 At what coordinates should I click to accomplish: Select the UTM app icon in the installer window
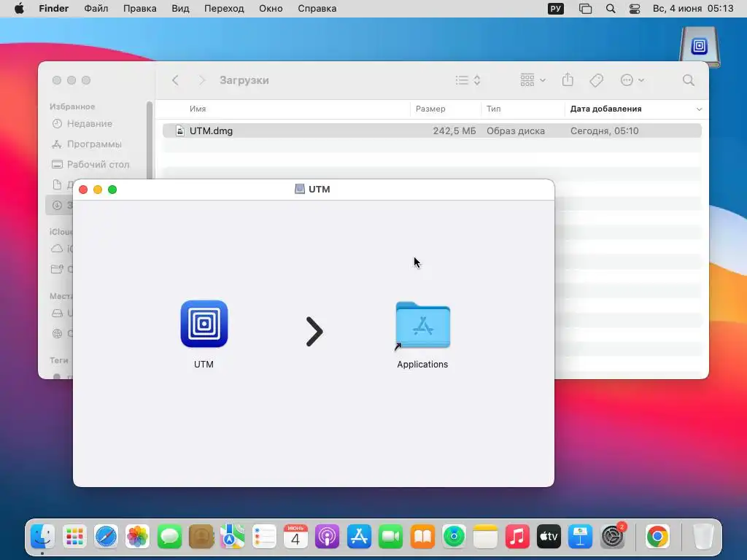tap(204, 324)
